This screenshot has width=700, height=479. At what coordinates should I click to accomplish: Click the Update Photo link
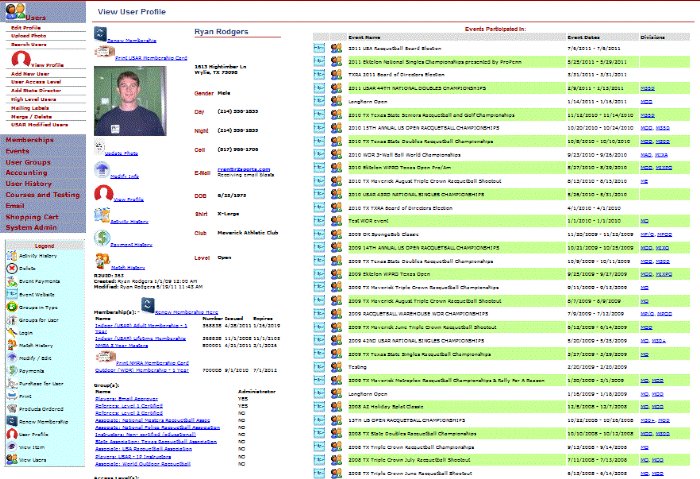(121, 154)
